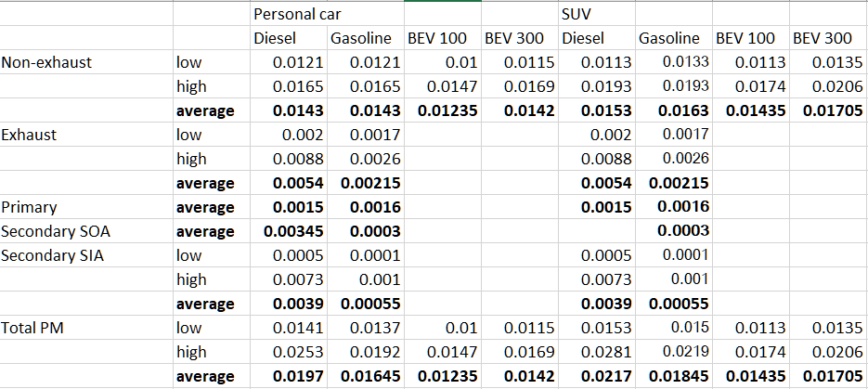Image resolution: width=868 pixels, height=389 pixels.
Task: Select the Total PM average value 0.01845
Action: pyautogui.click(x=679, y=376)
